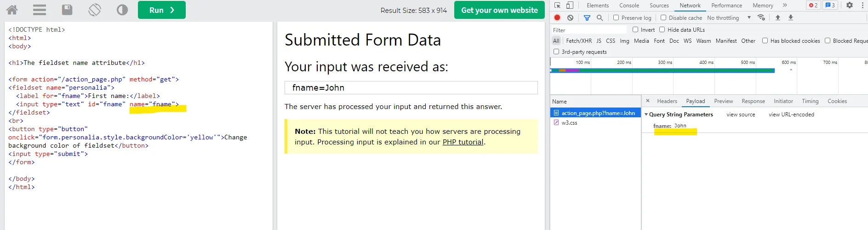Stop recording network log

(x=557, y=17)
